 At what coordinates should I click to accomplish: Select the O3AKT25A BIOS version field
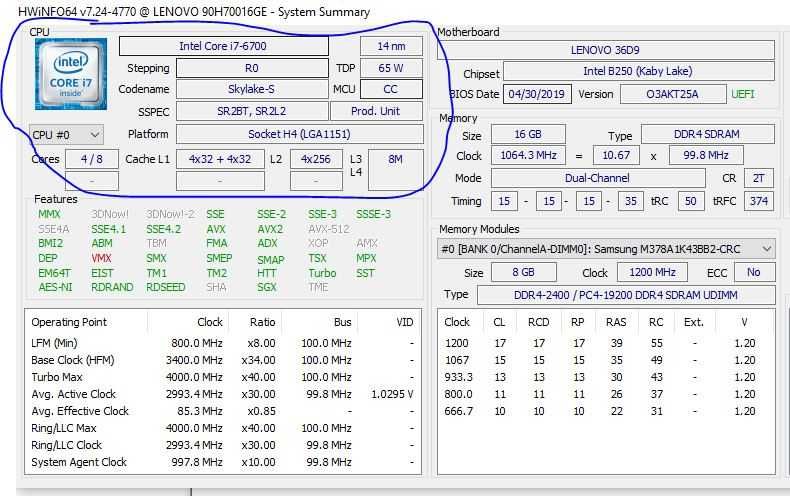(672, 94)
